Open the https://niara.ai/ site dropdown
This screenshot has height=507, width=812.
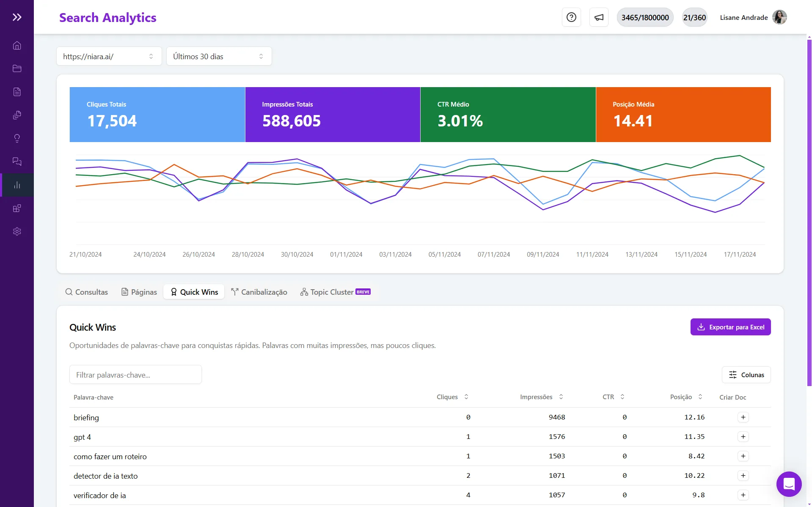[109, 56]
